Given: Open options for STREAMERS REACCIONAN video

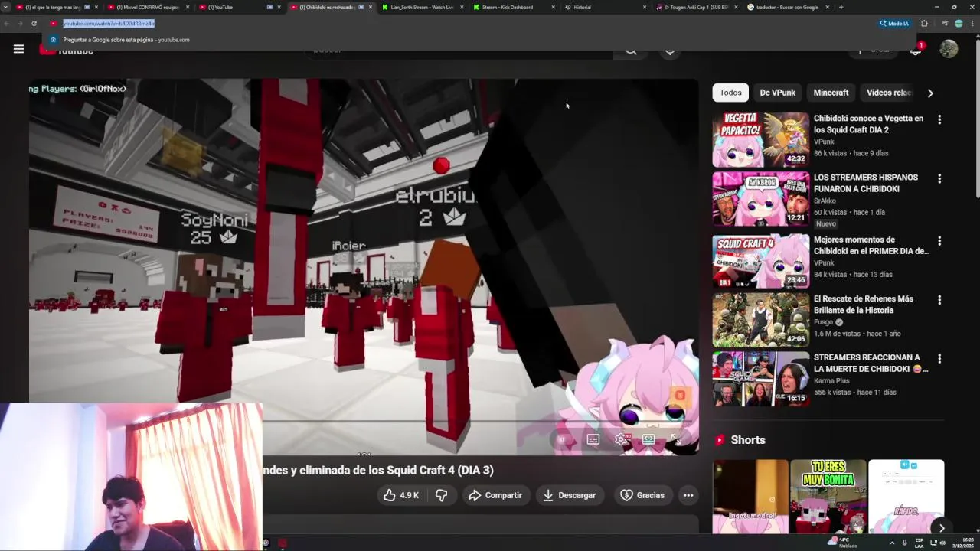Looking at the screenshot, I should 939,358.
